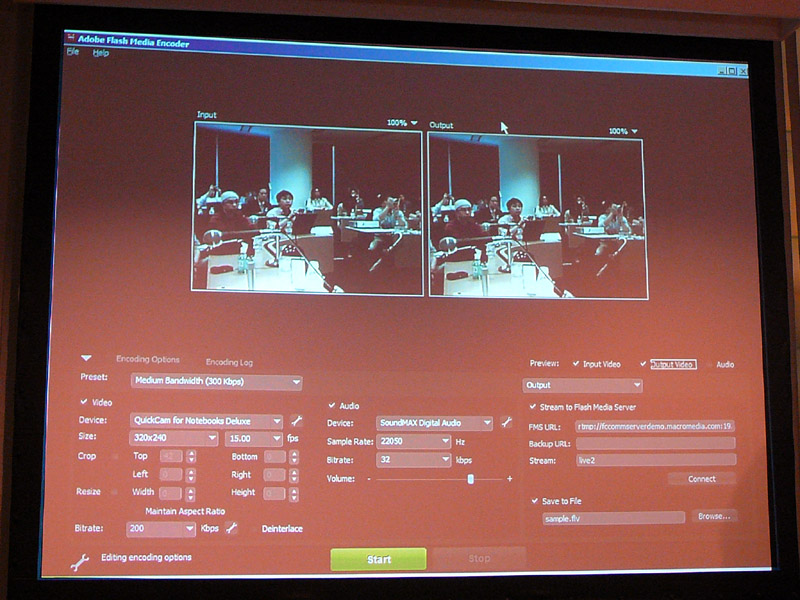The width and height of the screenshot is (800, 600).
Task: Open the video Device dropdown QuickCam for Notebooks
Action: click(206, 421)
